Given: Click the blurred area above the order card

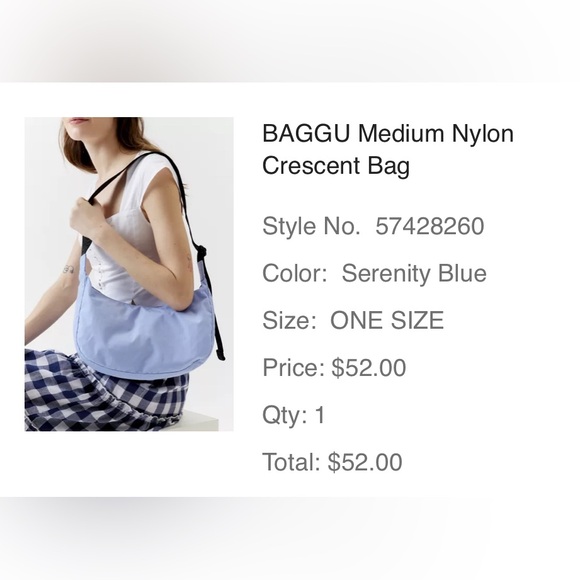Looking at the screenshot, I should pyautogui.click(x=290, y=41).
